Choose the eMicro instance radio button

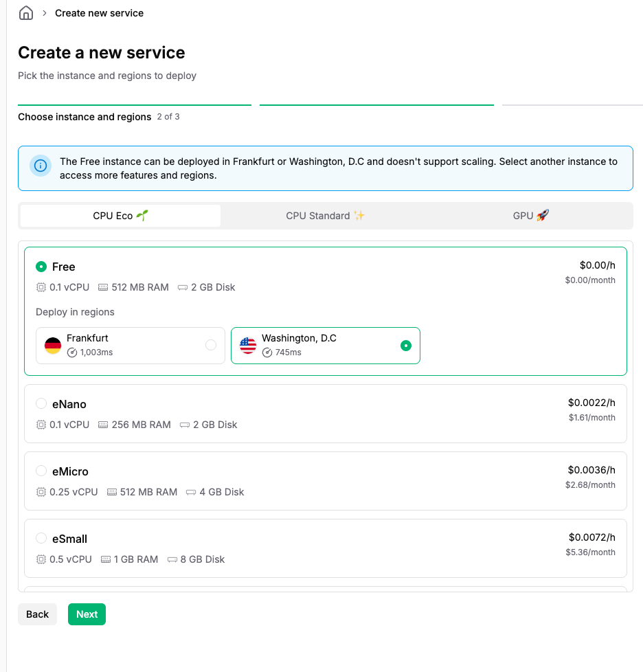41,471
